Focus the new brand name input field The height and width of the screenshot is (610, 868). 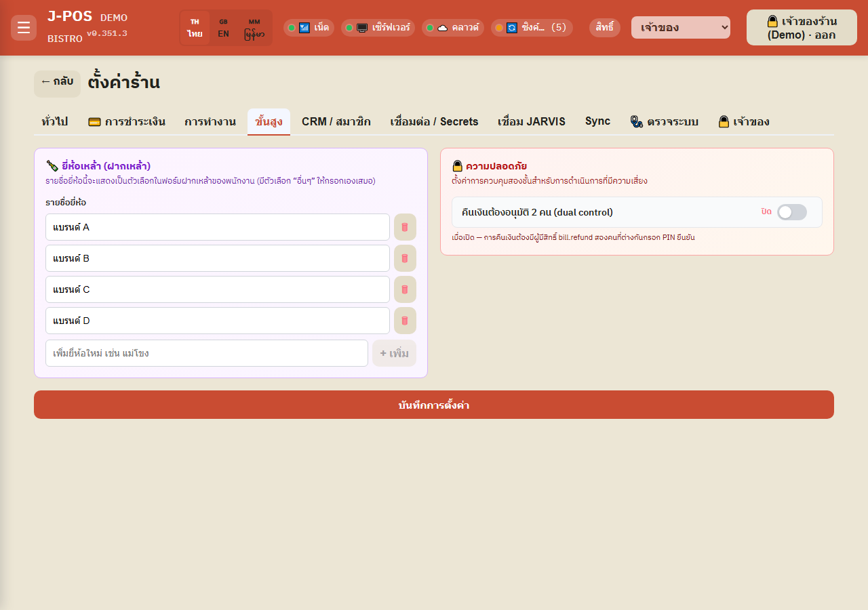click(207, 353)
